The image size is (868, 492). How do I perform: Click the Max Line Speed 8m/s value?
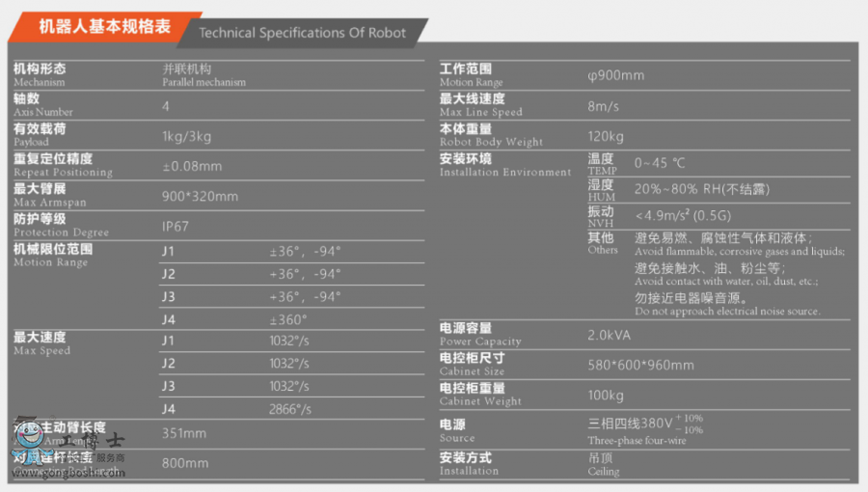coord(604,105)
